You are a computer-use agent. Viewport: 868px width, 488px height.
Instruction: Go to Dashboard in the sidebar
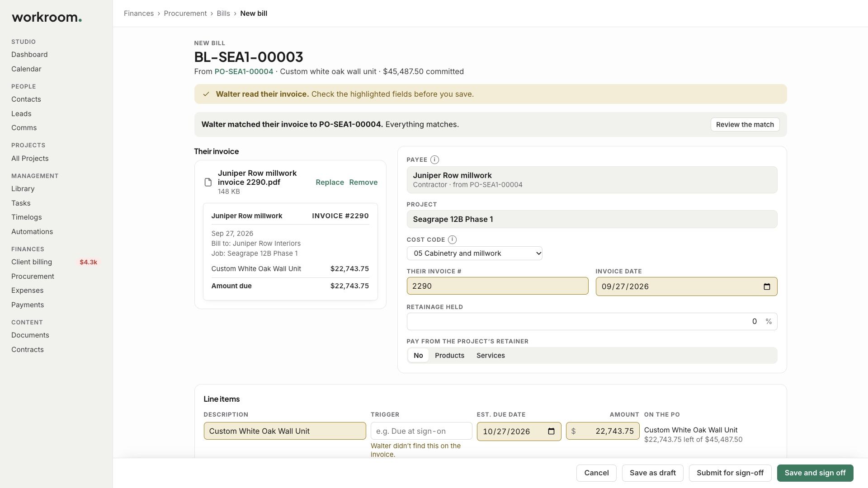pyautogui.click(x=29, y=54)
